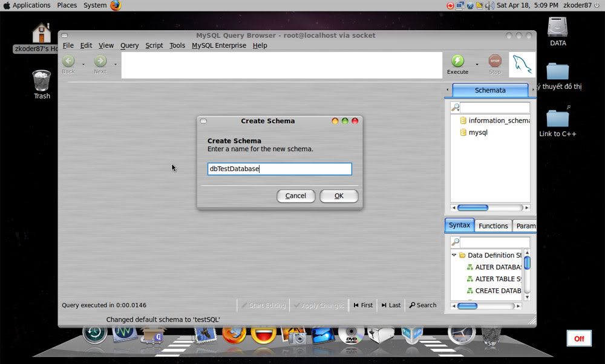Open the Execute button dropdown arrow

(477, 64)
